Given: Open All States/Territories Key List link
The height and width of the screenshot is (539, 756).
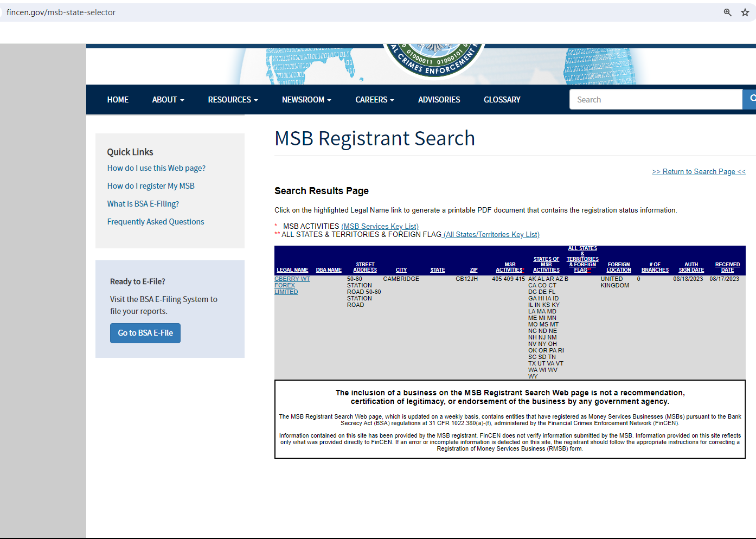Looking at the screenshot, I should point(491,234).
